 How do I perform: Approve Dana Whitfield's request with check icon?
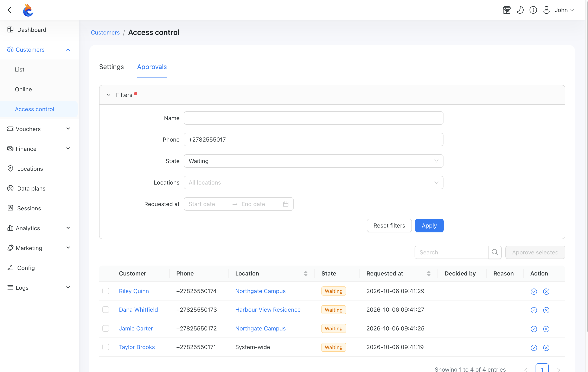click(x=534, y=310)
